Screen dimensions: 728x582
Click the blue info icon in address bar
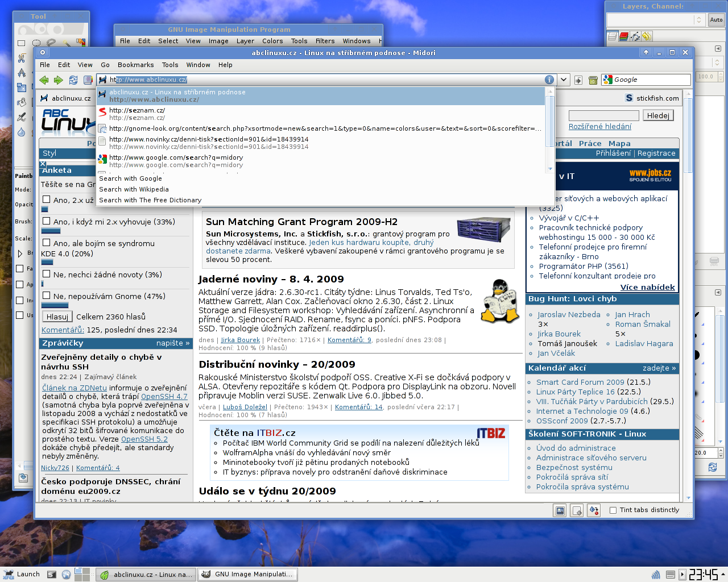549,80
